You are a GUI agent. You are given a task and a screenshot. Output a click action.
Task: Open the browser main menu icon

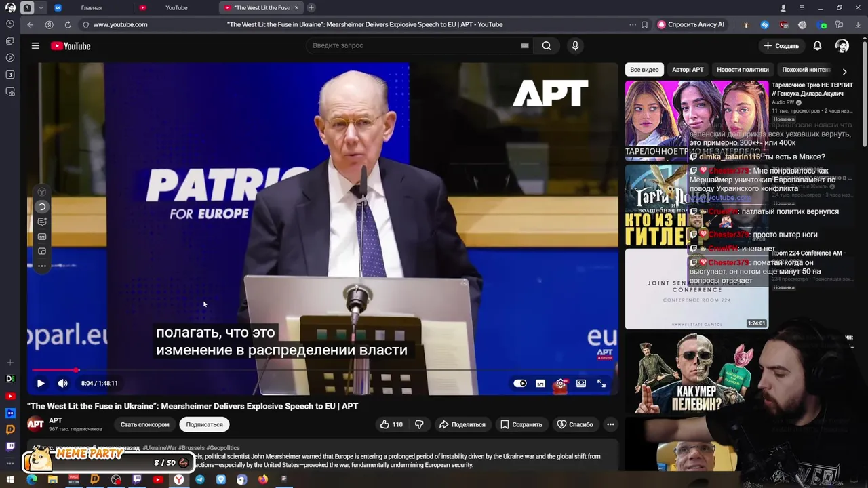pos(801,7)
